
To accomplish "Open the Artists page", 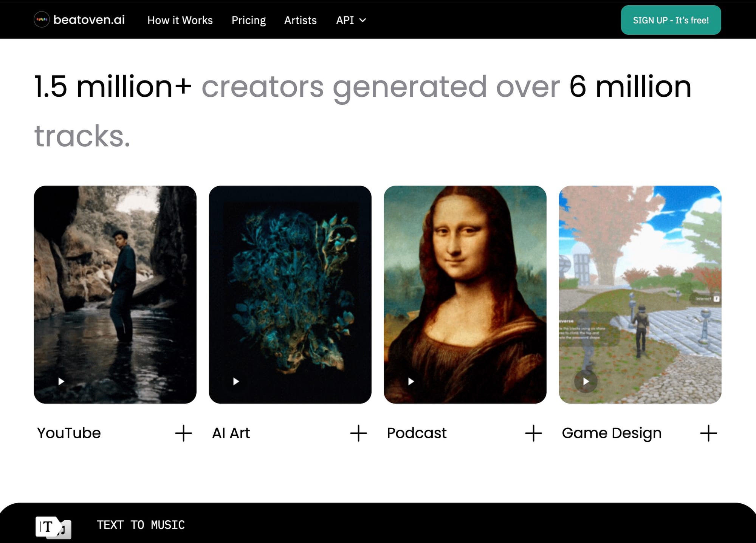I will point(300,20).
